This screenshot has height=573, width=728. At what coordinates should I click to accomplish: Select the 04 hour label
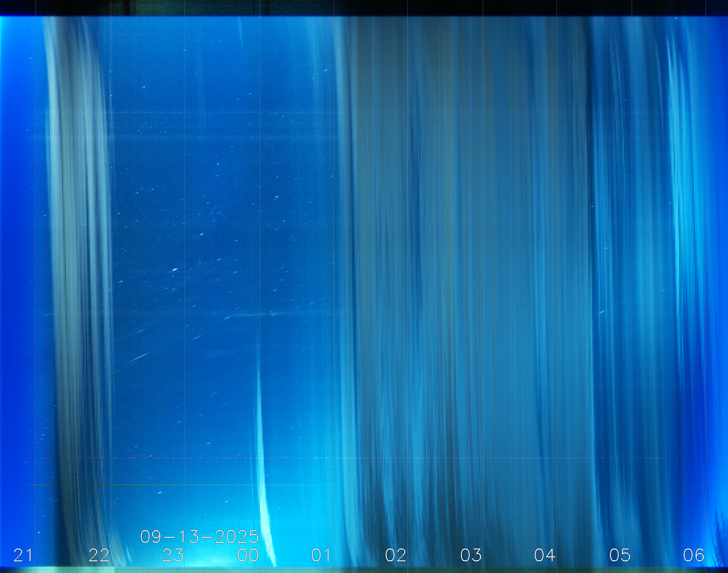coord(545,555)
